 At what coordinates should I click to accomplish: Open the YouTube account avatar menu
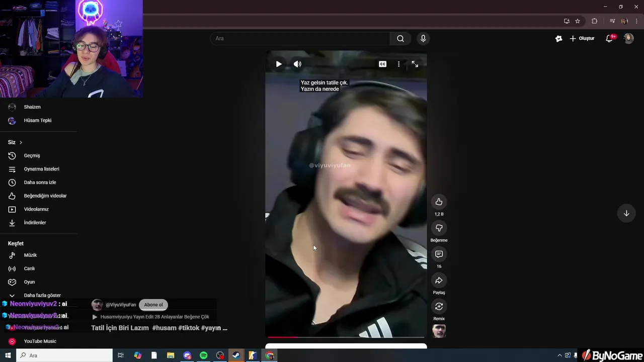tap(628, 38)
